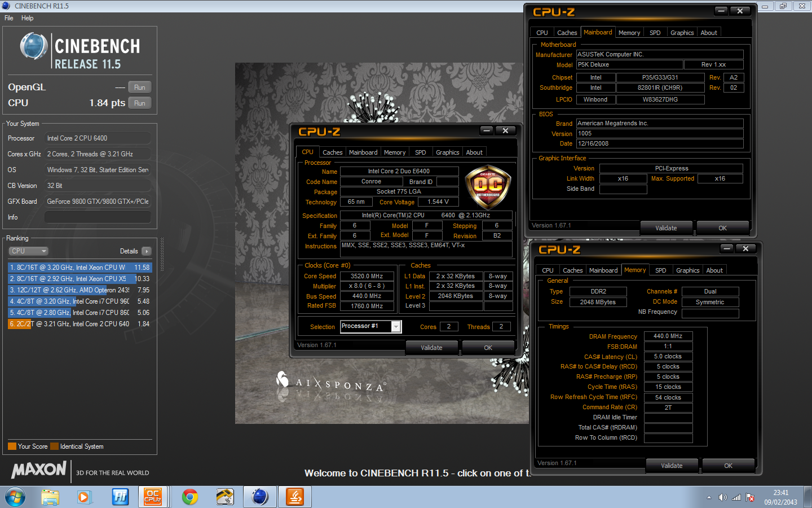The width and height of the screenshot is (812, 508).
Task: Open Graphics tab in center CPU-Z window
Action: [x=448, y=152]
